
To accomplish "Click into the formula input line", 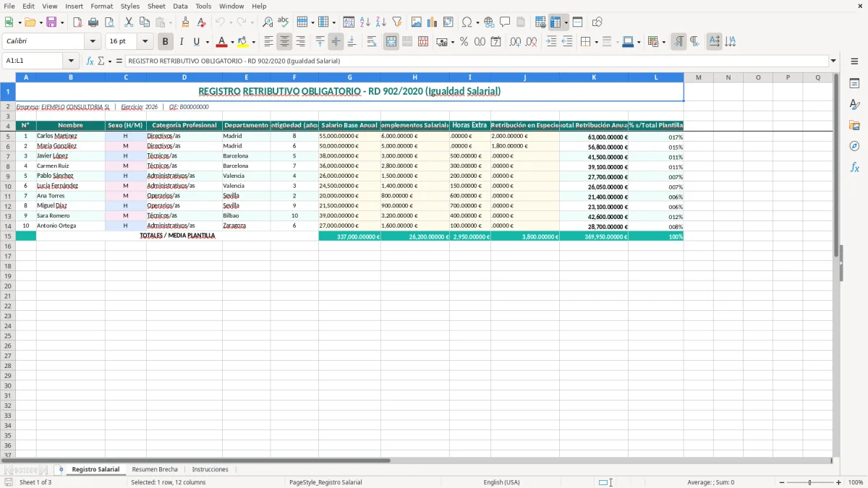I will pyautogui.click(x=476, y=61).
